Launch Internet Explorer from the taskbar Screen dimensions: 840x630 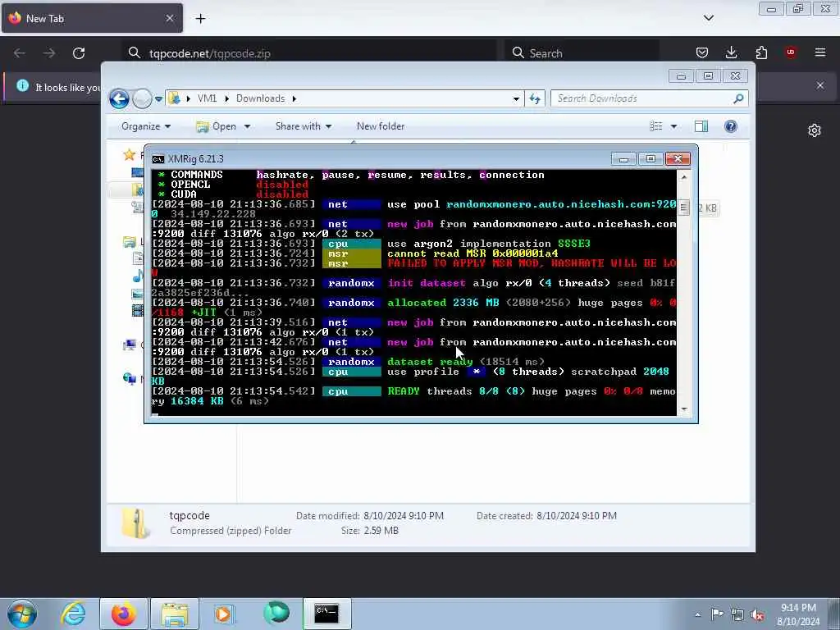click(73, 614)
